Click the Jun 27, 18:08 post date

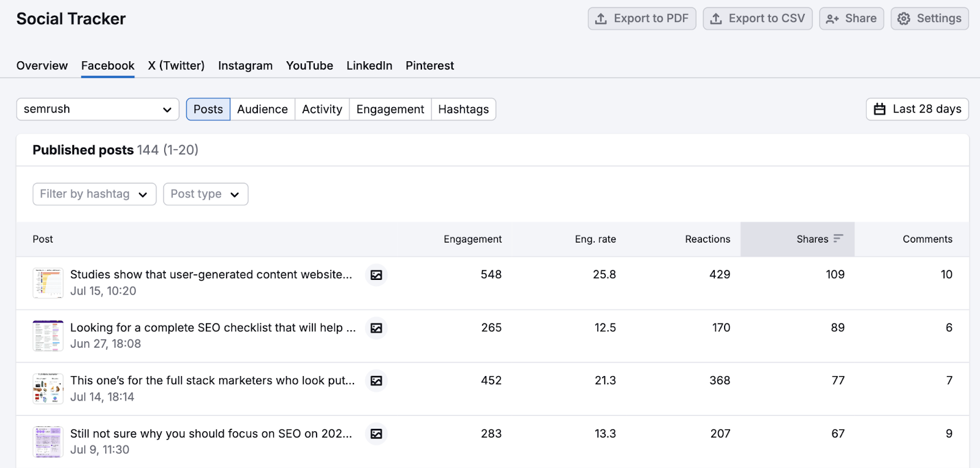pos(105,344)
